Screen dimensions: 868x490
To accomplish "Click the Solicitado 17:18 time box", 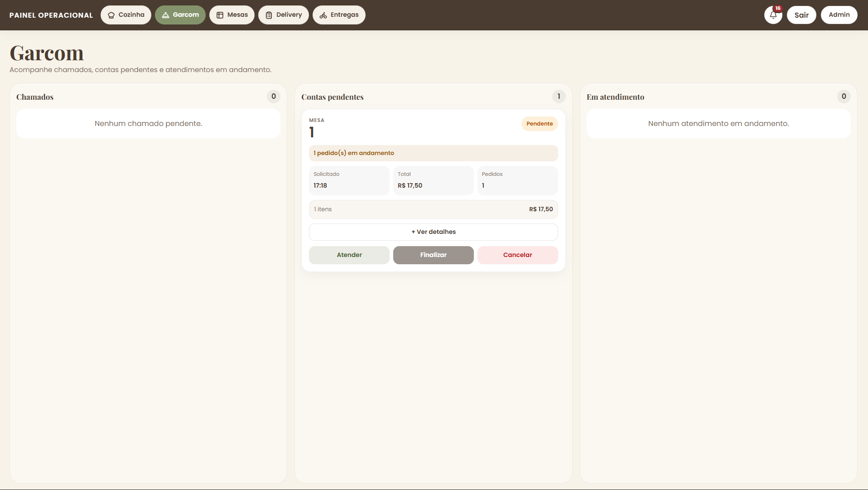I will pos(349,180).
